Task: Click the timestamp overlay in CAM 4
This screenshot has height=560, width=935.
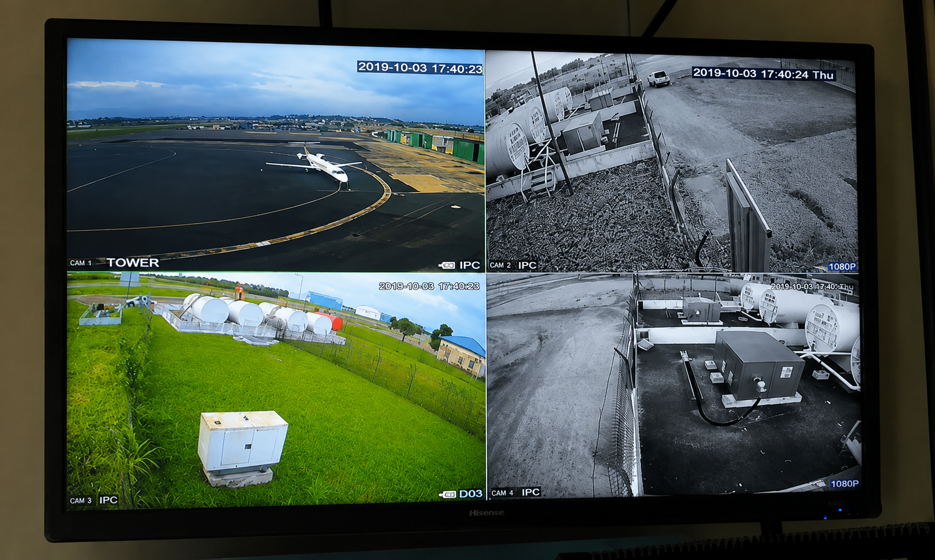Action: pyautogui.click(x=812, y=287)
